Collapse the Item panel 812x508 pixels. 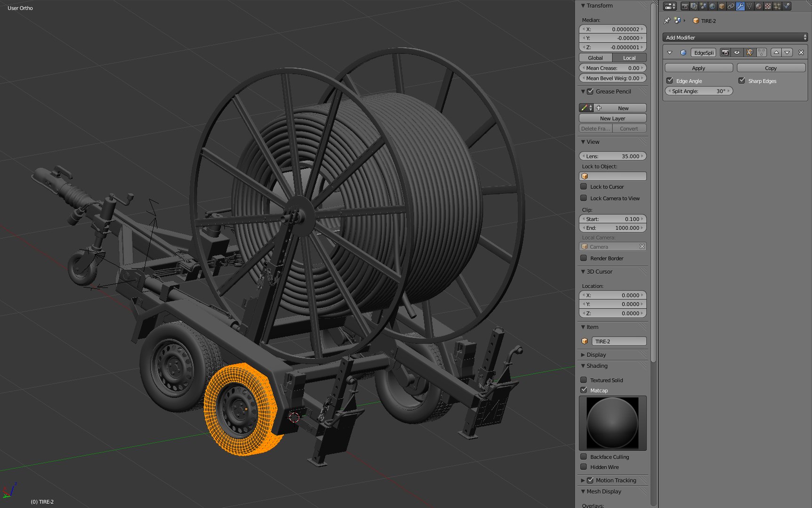click(x=583, y=327)
